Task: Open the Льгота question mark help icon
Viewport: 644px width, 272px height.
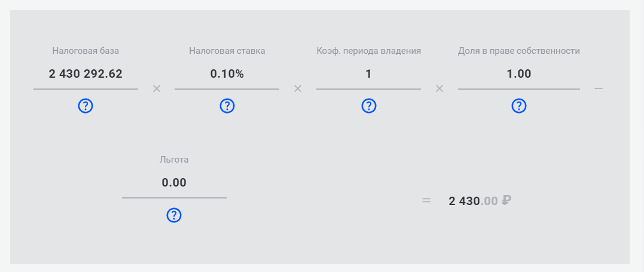Action: 174,215
